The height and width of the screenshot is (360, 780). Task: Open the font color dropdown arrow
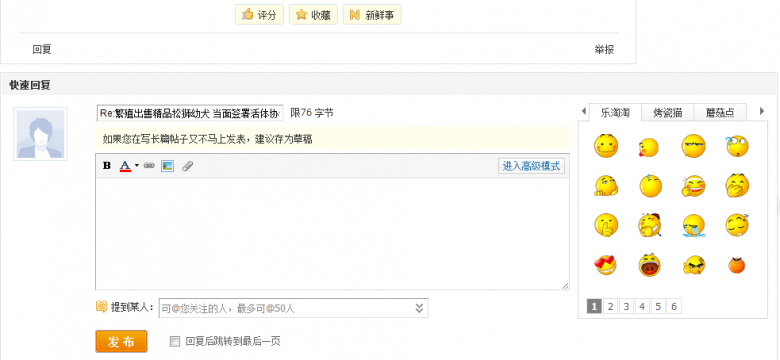coord(137,166)
